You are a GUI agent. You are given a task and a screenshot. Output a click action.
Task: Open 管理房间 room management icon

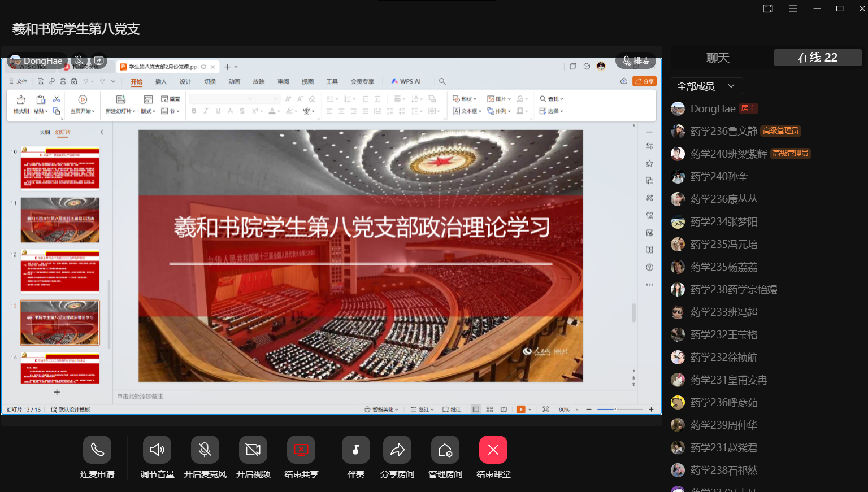coord(445,450)
